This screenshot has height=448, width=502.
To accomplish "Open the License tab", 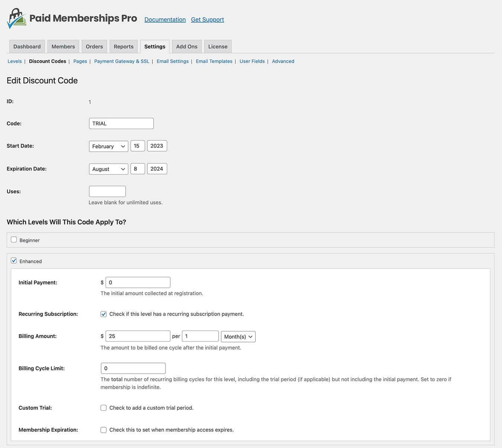I will (218, 46).
